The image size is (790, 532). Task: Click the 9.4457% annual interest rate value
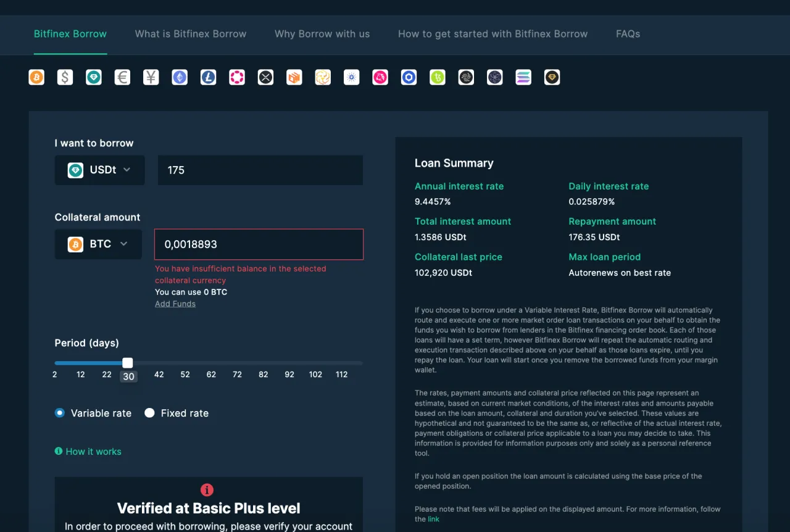(x=433, y=202)
